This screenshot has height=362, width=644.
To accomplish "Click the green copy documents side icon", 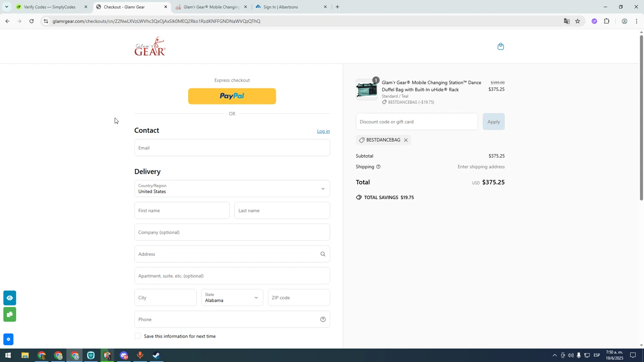I will [9, 314].
